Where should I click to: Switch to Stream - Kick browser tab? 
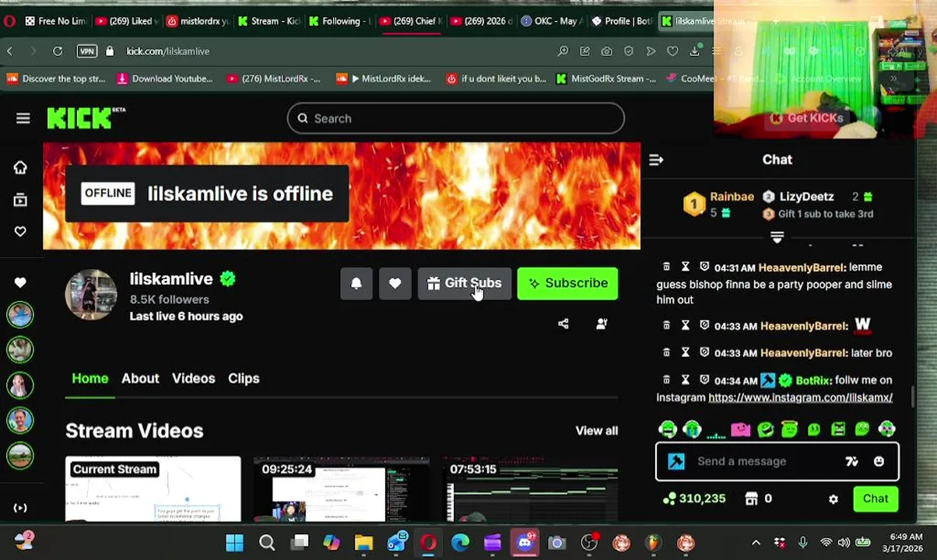point(268,21)
